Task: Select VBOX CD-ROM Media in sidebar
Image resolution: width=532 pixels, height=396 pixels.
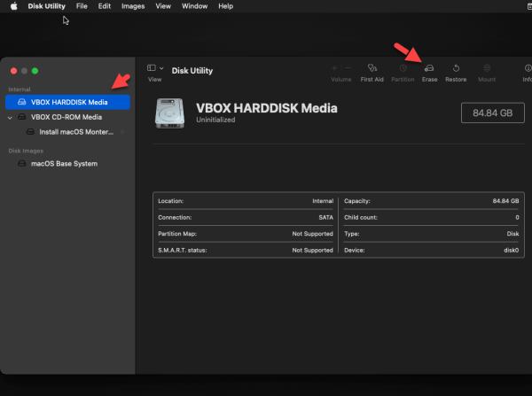Action: coord(68,117)
